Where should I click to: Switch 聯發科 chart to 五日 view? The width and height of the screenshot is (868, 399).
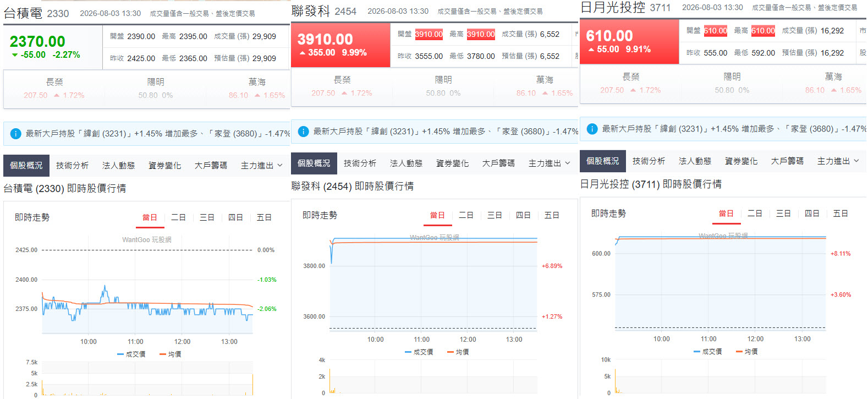tap(552, 216)
